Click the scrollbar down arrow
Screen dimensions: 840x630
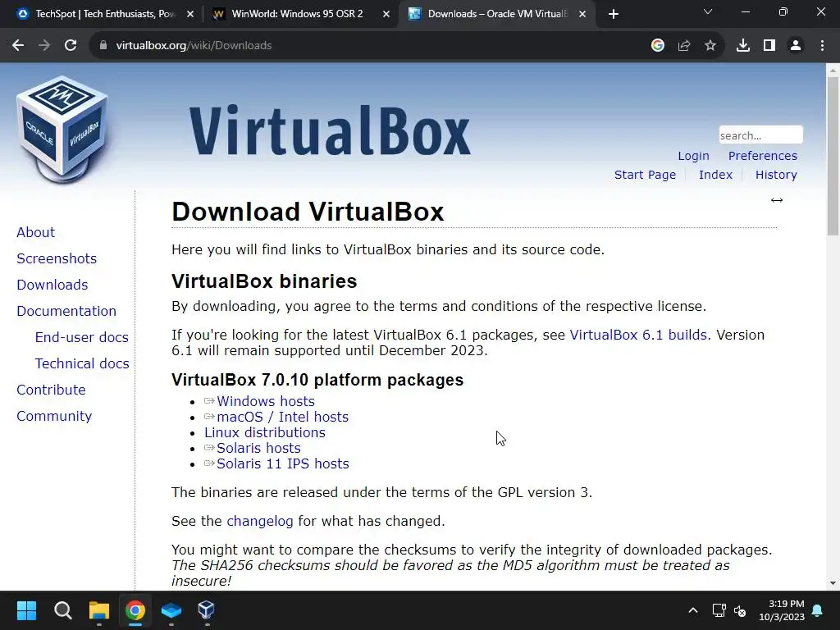point(833,583)
